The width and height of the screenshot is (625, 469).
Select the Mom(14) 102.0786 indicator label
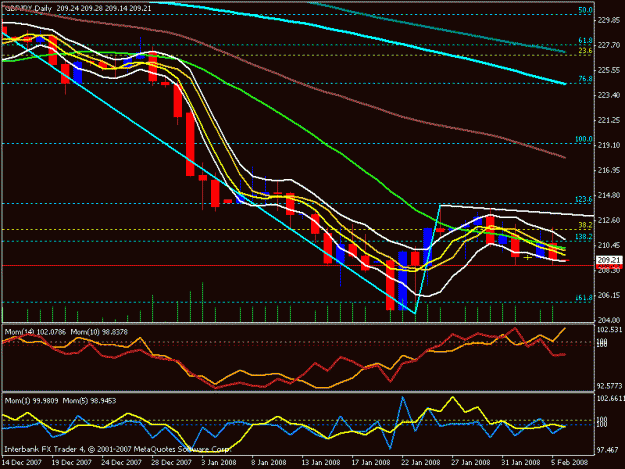point(35,332)
